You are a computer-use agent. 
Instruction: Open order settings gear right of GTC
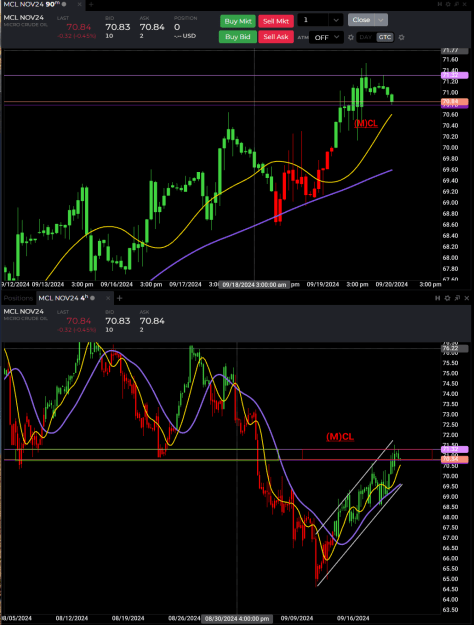pyautogui.click(x=401, y=37)
